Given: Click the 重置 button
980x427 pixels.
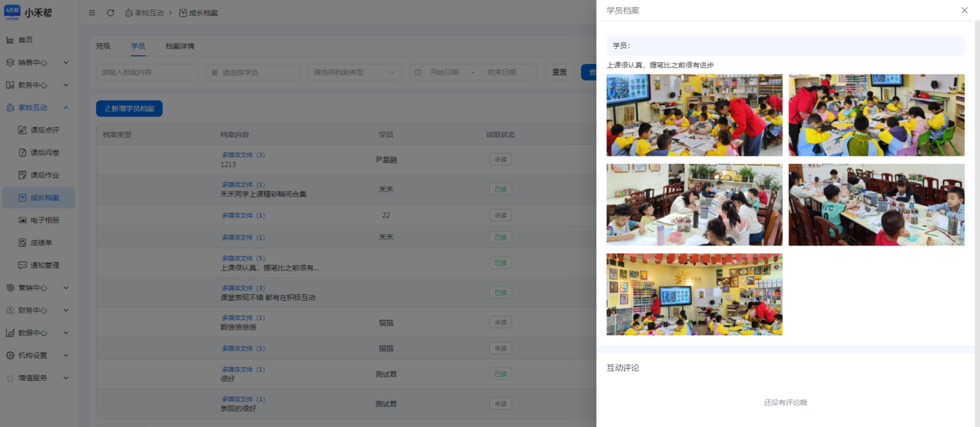Looking at the screenshot, I should (559, 72).
